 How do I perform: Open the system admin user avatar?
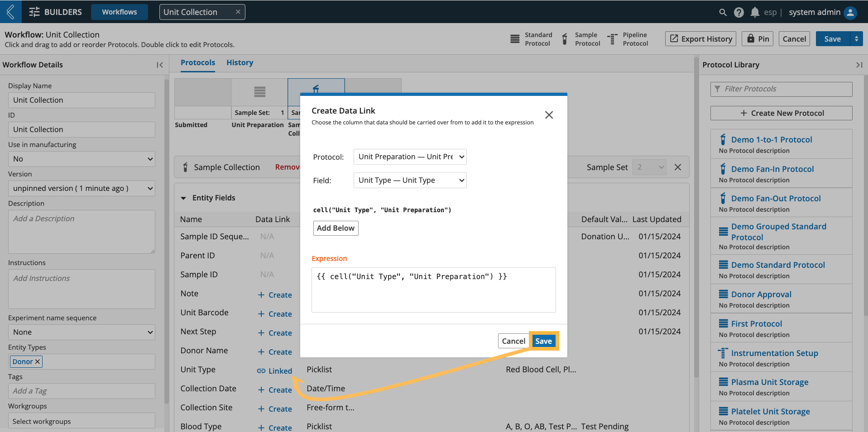(x=850, y=12)
